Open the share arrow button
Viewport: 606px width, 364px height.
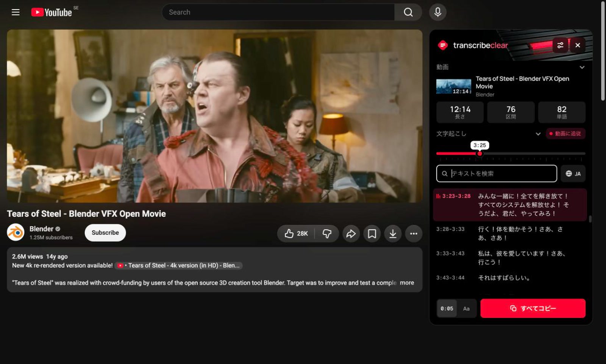click(351, 233)
